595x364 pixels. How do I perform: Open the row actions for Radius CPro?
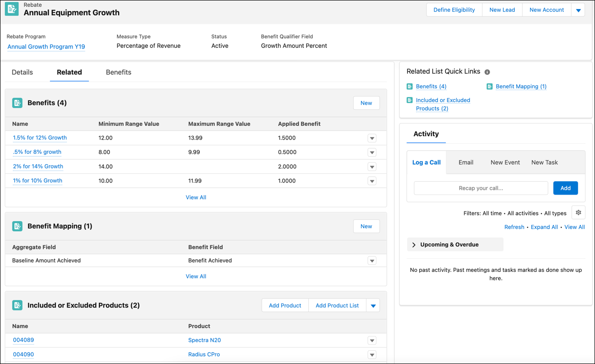(372, 355)
